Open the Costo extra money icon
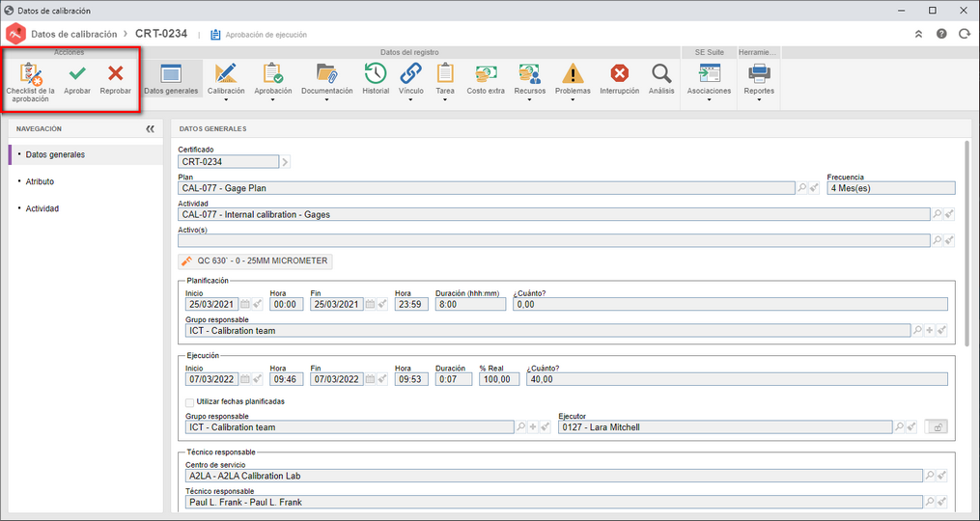This screenshot has height=521, width=980. point(486,73)
